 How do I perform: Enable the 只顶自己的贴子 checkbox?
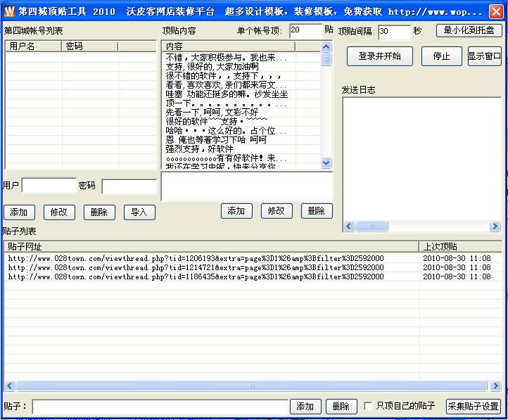click(369, 406)
